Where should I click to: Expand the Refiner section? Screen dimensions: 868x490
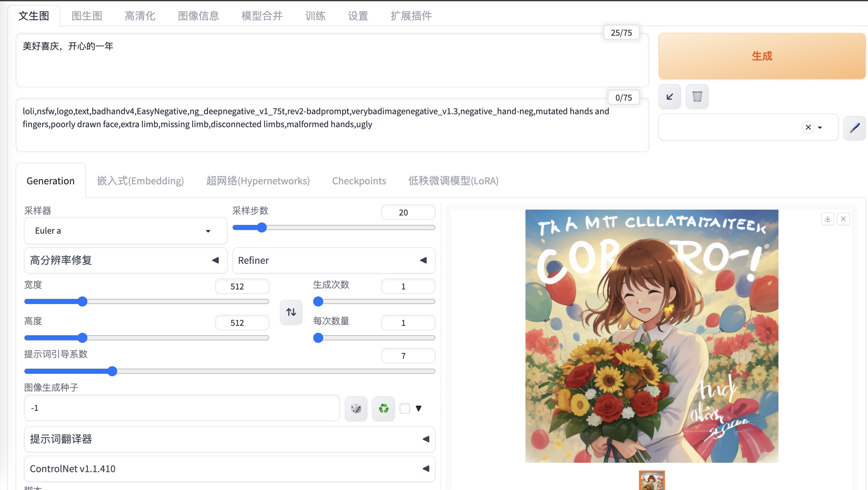333,260
